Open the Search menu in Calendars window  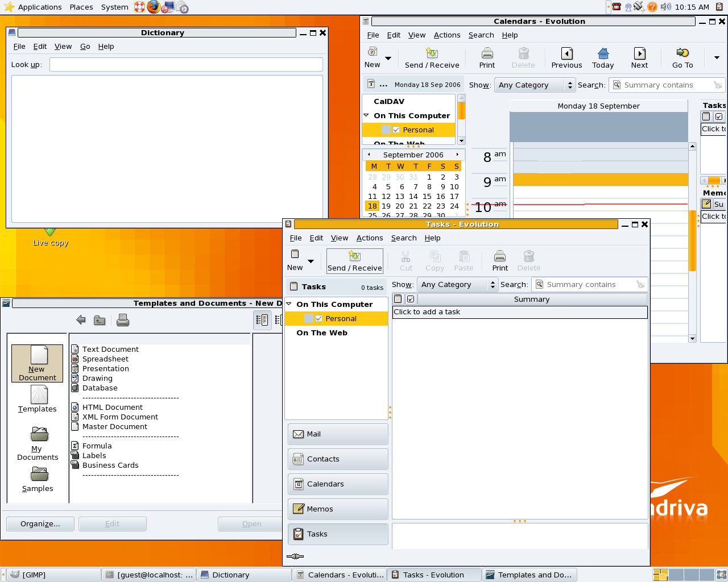point(481,35)
